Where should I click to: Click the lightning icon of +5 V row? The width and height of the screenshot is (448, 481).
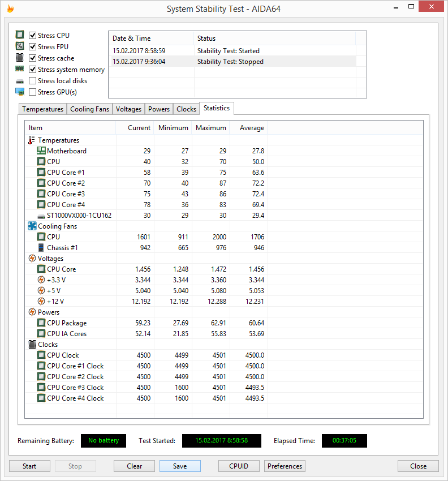[x=41, y=290]
